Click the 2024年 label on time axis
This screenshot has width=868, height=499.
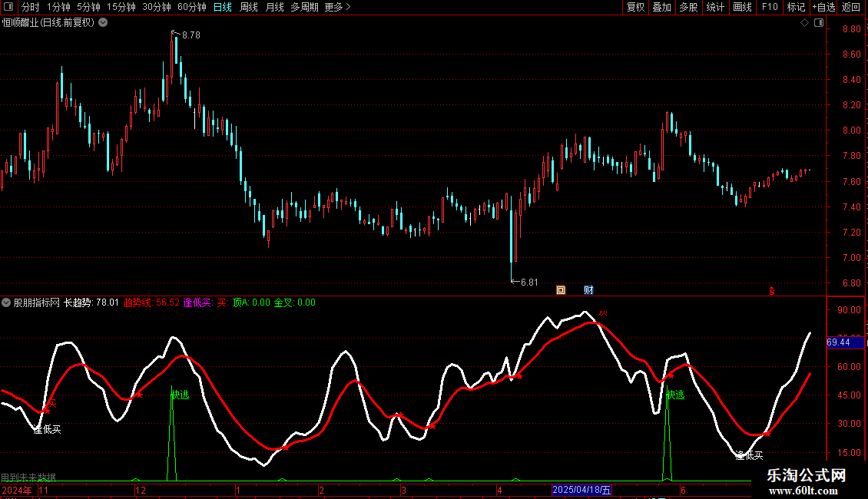(17, 490)
